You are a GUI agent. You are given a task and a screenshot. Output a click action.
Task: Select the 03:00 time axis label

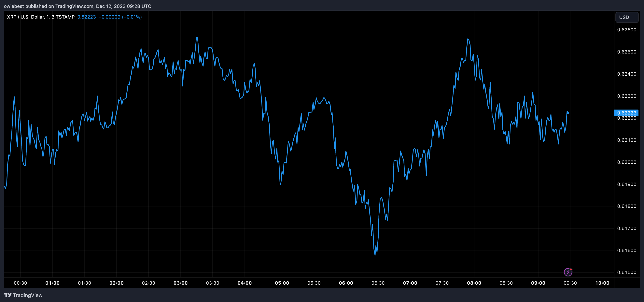pos(180,283)
